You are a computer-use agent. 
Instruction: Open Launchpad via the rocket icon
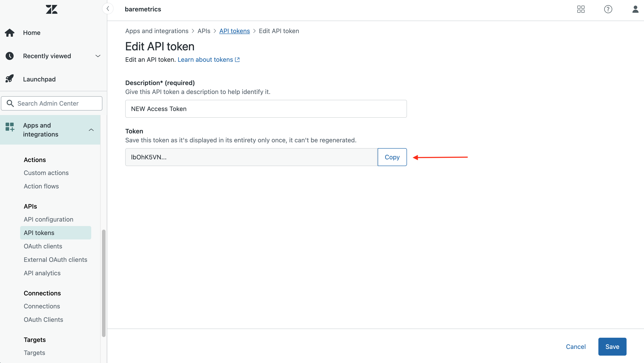coord(9,79)
